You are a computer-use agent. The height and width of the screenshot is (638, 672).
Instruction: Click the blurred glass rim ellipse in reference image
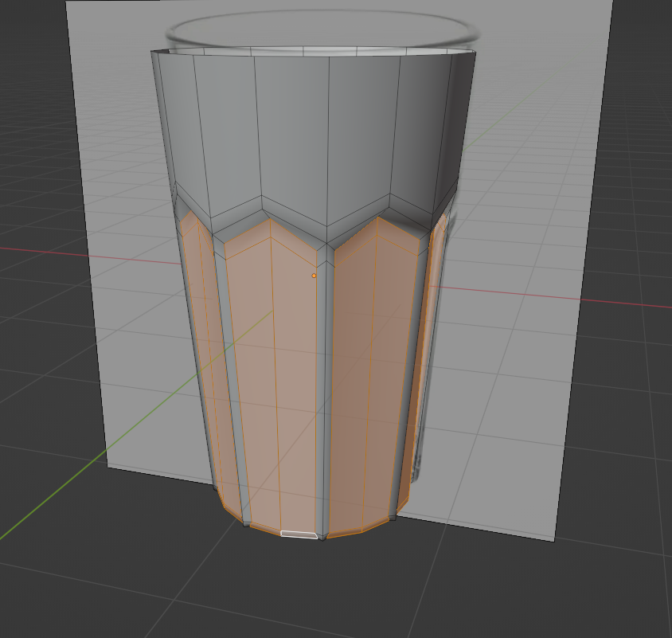pos(322,29)
